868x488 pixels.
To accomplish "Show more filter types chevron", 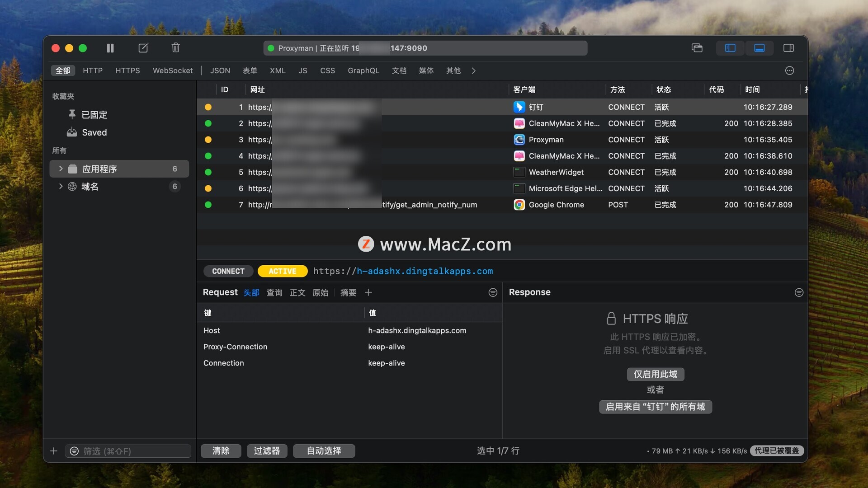I will (473, 70).
